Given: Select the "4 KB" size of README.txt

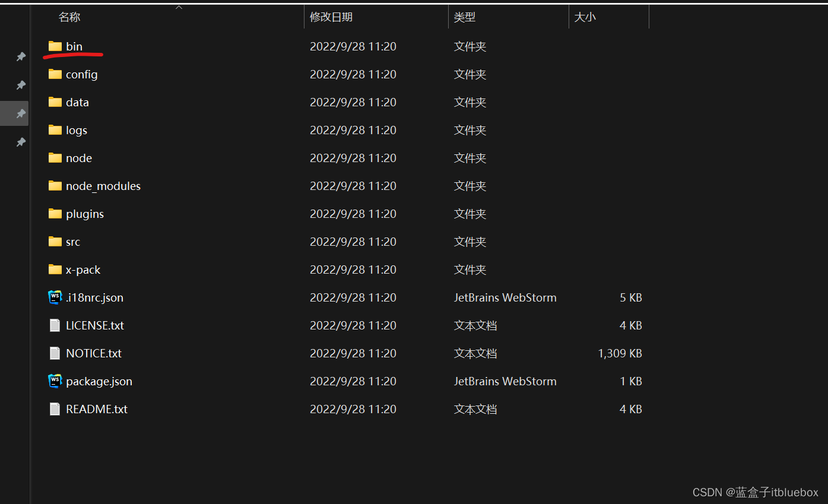Looking at the screenshot, I should pyautogui.click(x=631, y=409).
